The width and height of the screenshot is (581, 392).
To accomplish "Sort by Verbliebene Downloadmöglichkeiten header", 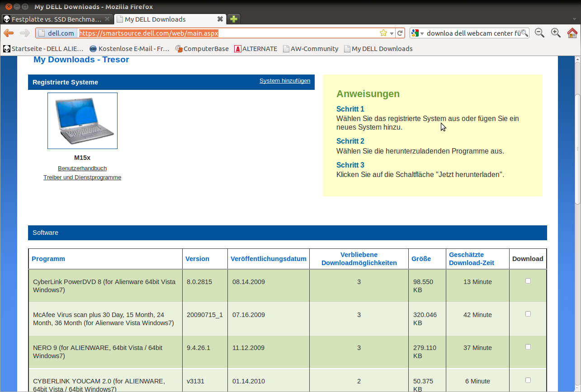I will (359, 259).
